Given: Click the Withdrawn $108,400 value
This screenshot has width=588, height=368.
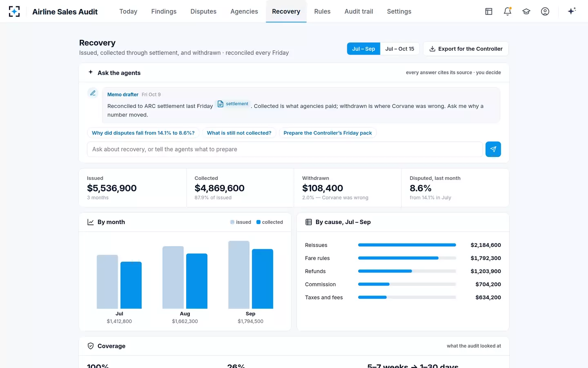Looking at the screenshot, I should [323, 188].
